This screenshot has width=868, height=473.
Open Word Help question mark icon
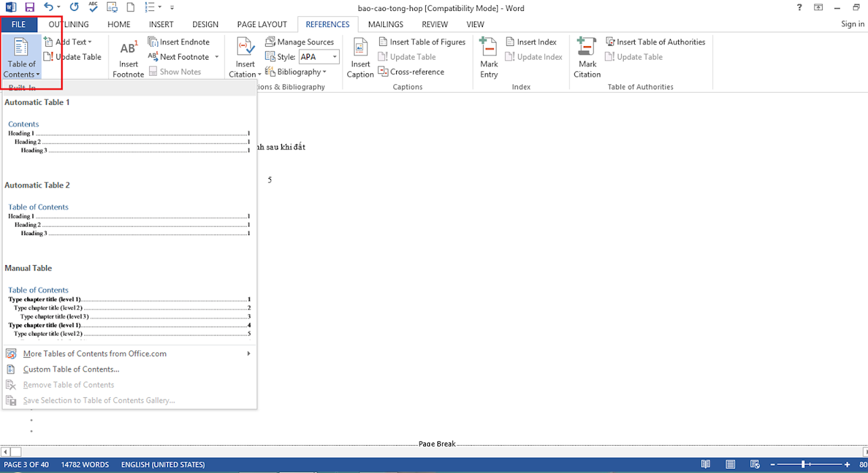pos(800,7)
